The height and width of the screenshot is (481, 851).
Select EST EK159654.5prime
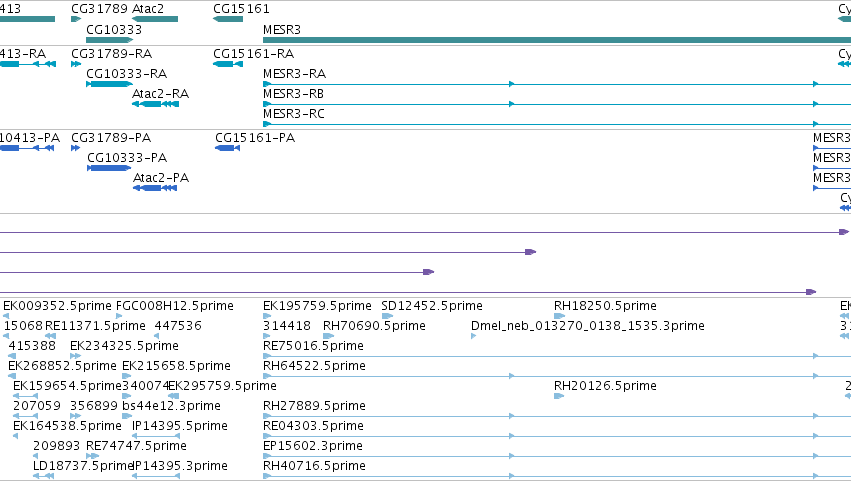67,387
